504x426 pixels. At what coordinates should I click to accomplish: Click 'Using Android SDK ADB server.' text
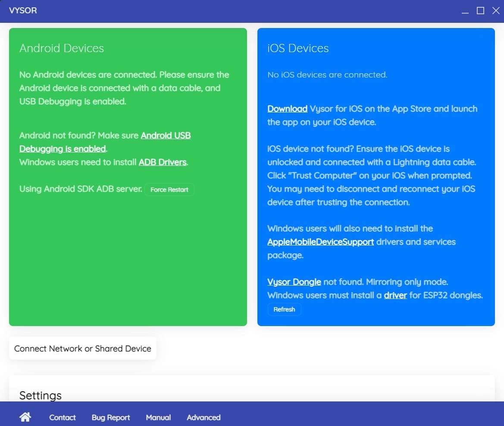81,189
